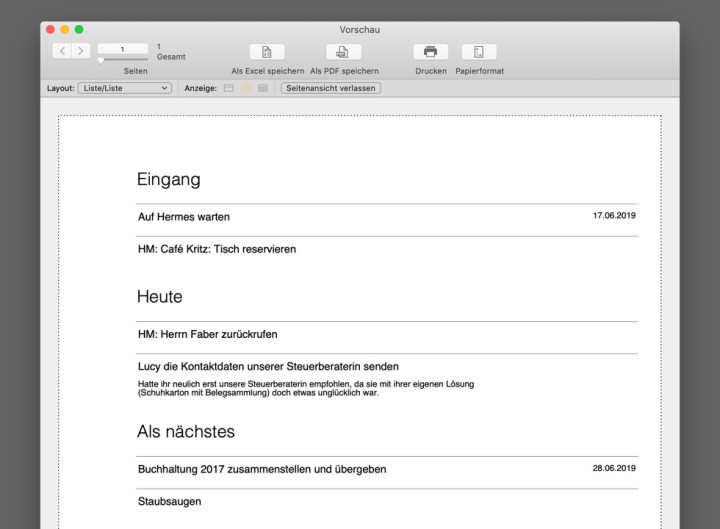Open the Papierformat page setup
The height and width of the screenshot is (529, 720).
point(479,52)
